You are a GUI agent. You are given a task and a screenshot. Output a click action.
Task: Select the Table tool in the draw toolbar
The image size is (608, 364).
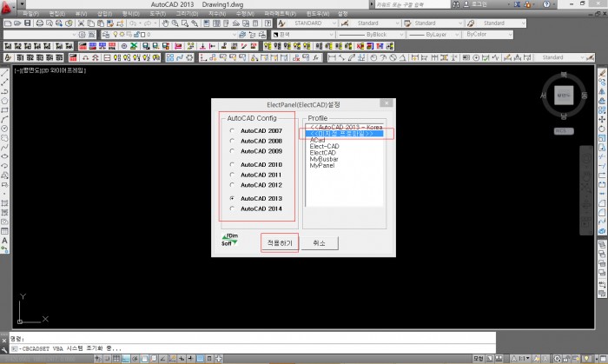pyautogui.click(x=4, y=231)
